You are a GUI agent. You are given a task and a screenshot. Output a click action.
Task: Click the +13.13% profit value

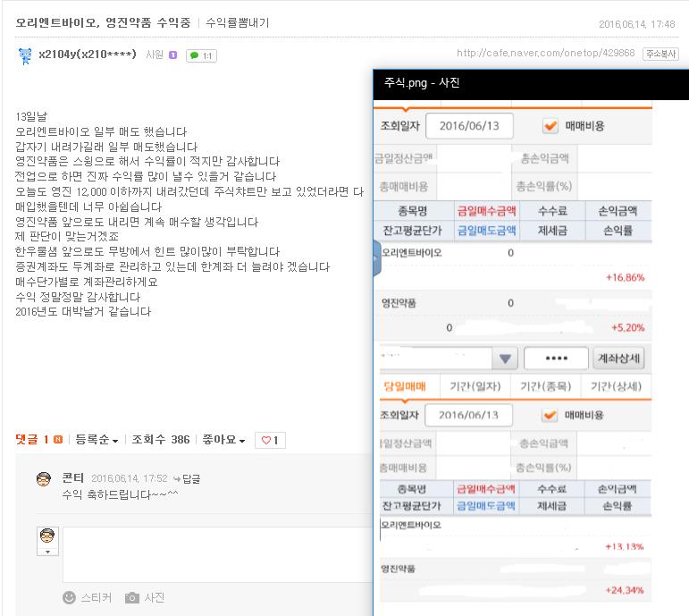coord(625,546)
